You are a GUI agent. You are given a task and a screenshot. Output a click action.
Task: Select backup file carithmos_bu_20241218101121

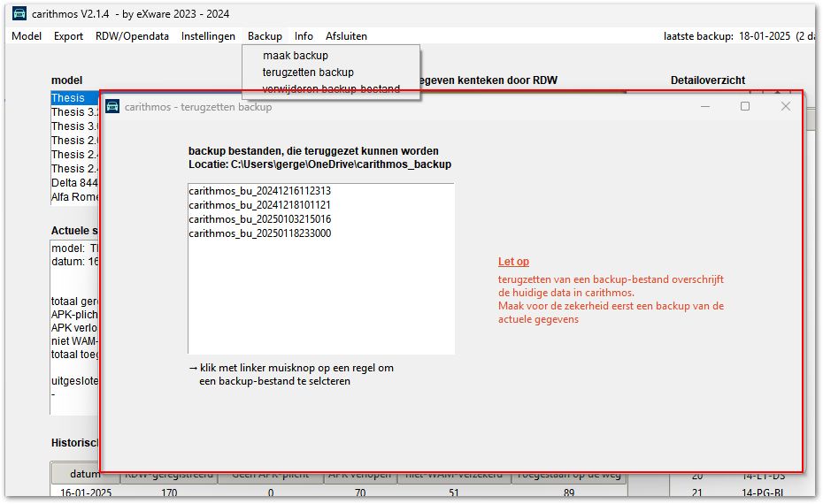point(259,205)
